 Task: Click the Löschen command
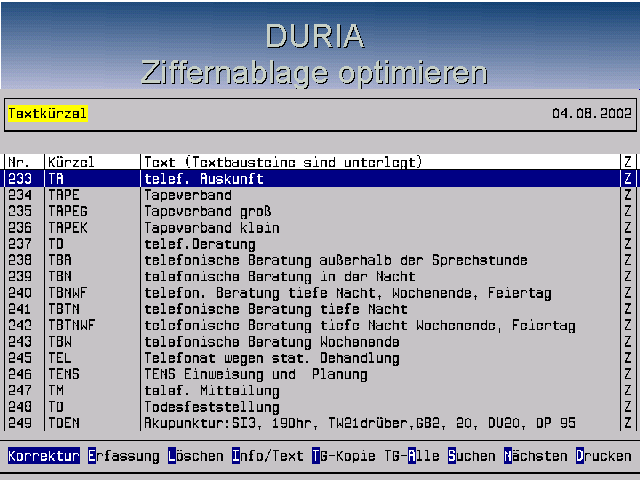tap(196, 456)
